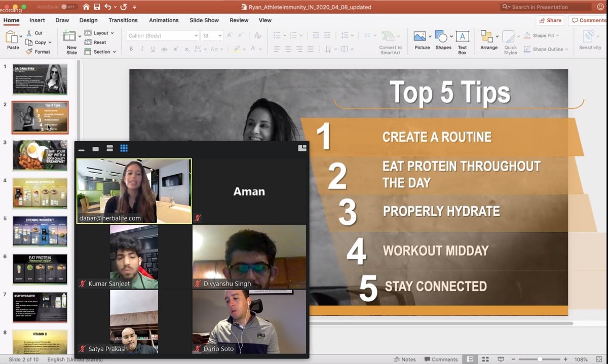The height and width of the screenshot is (364, 608).
Task: Toggle Superscript formatting
Action: (x=176, y=49)
